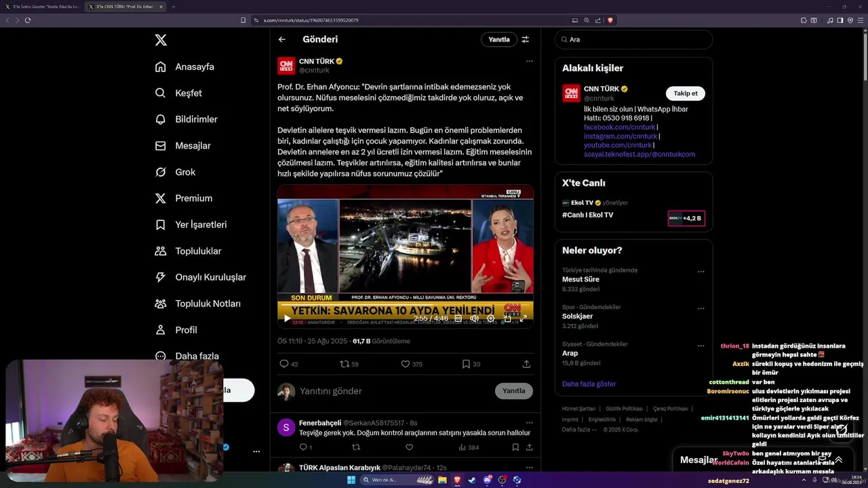Follow CNN TÜRK with Takip et

(686, 94)
